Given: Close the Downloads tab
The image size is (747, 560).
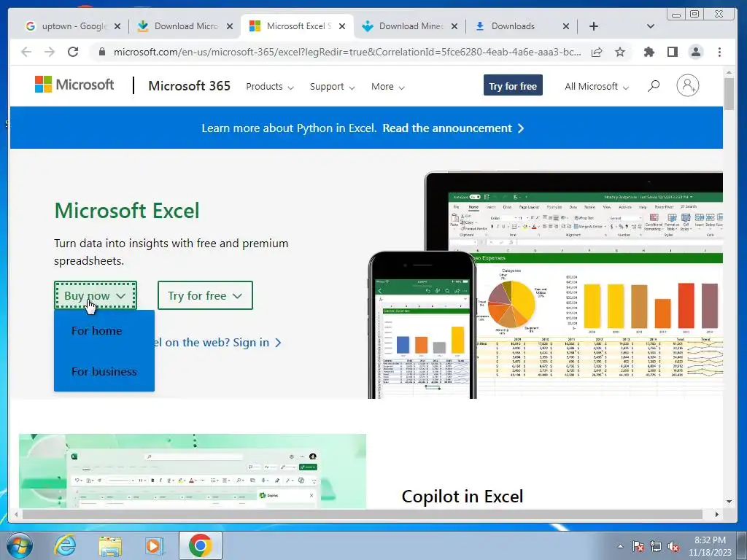Looking at the screenshot, I should pyautogui.click(x=566, y=26).
